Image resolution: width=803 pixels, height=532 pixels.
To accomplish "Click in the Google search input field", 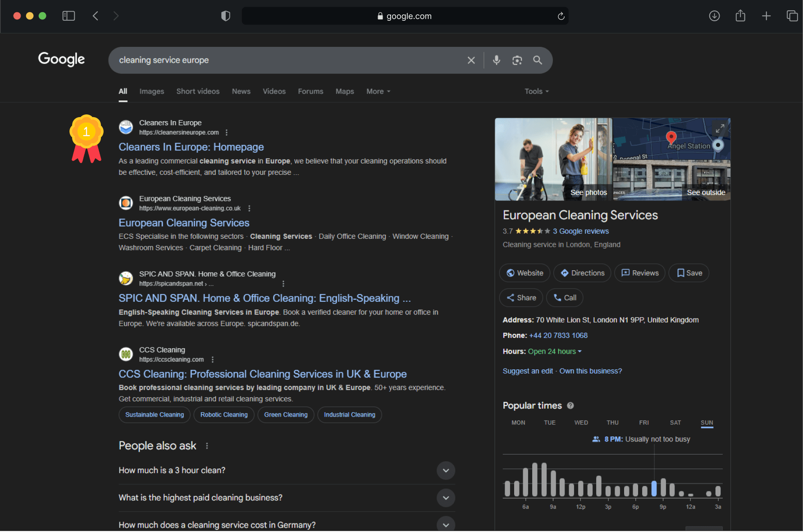I will [x=288, y=60].
